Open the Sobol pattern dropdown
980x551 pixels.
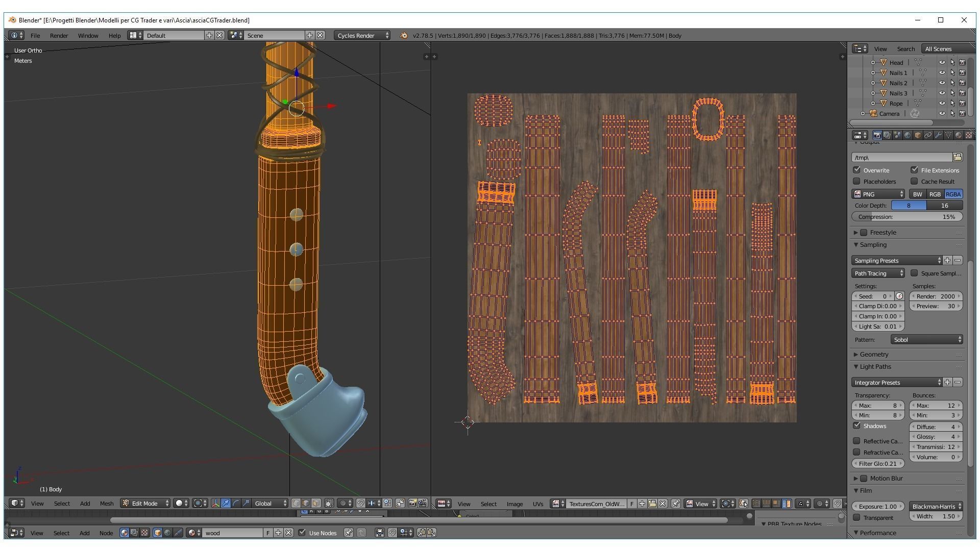pyautogui.click(x=927, y=339)
